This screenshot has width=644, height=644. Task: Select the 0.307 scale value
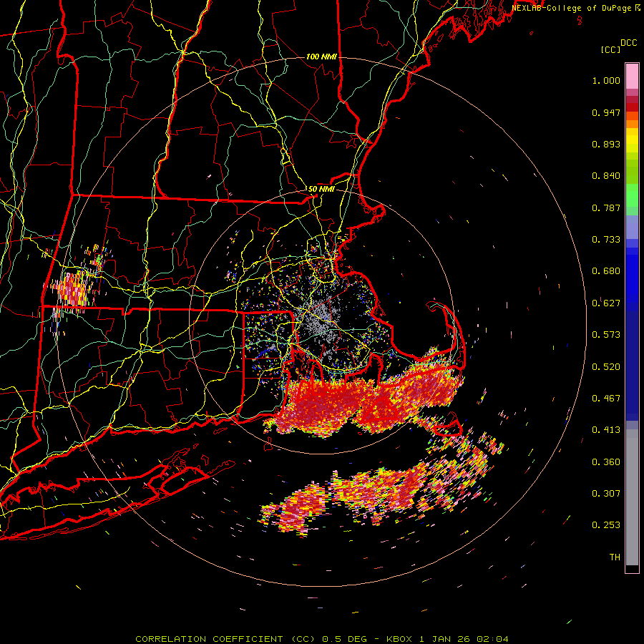(x=606, y=494)
